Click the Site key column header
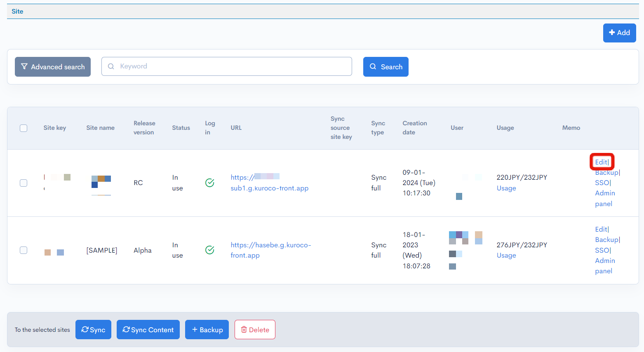The width and height of the screenshot is (644, 352). pos(55,128)
